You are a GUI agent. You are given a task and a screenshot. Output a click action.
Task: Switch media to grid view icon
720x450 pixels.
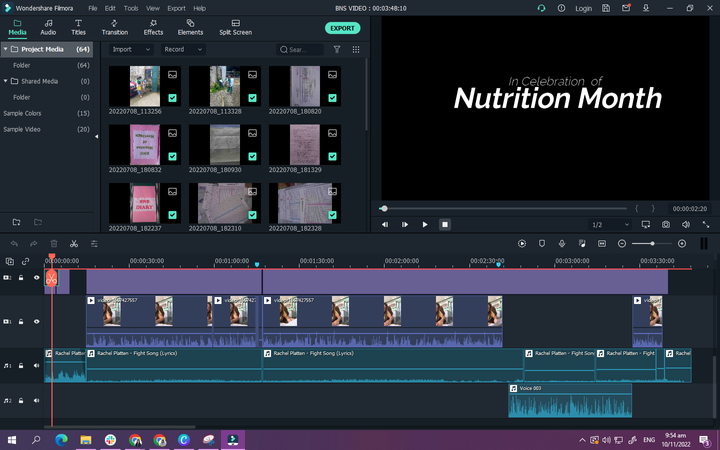point(356,49)
